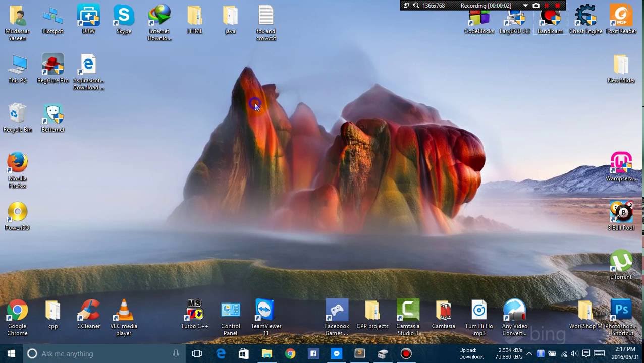Open the Recycle Bin
Viewport: 644px width, 363px height.
(x=18, y=118)
